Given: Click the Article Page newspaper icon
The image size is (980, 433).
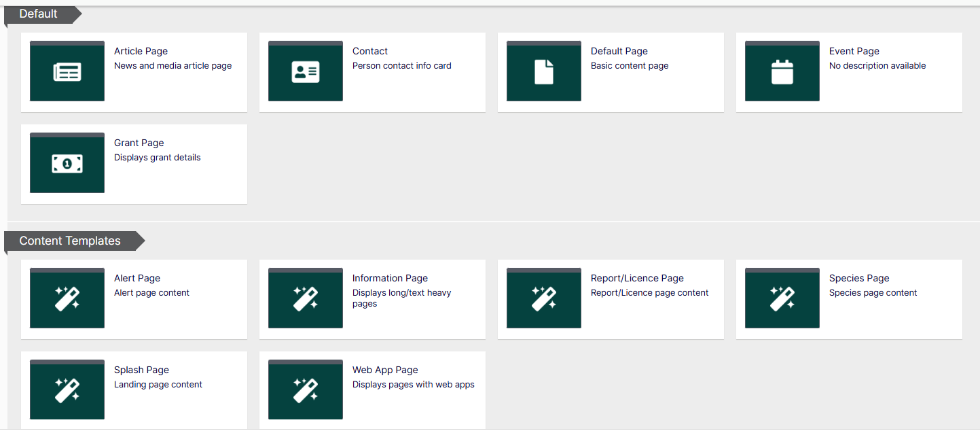Looking at the screenshot, I should pos(67,72).
